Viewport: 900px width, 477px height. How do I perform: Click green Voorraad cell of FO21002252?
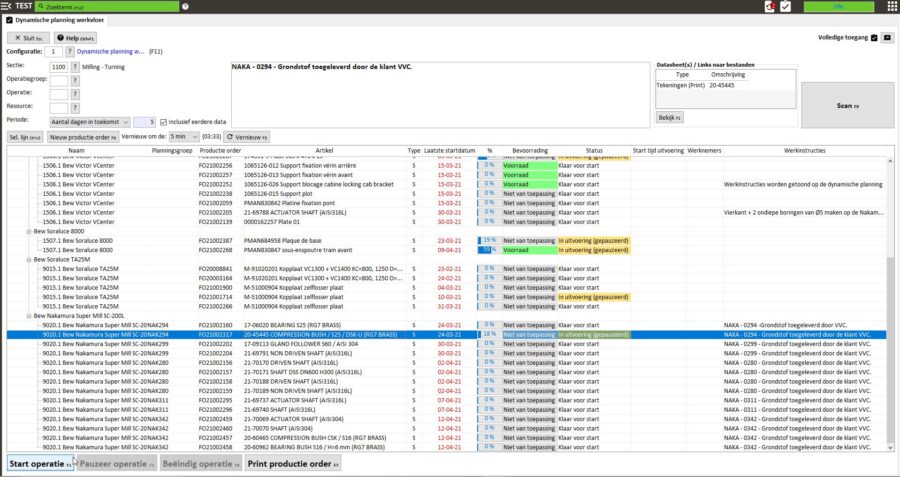point(529,184)
